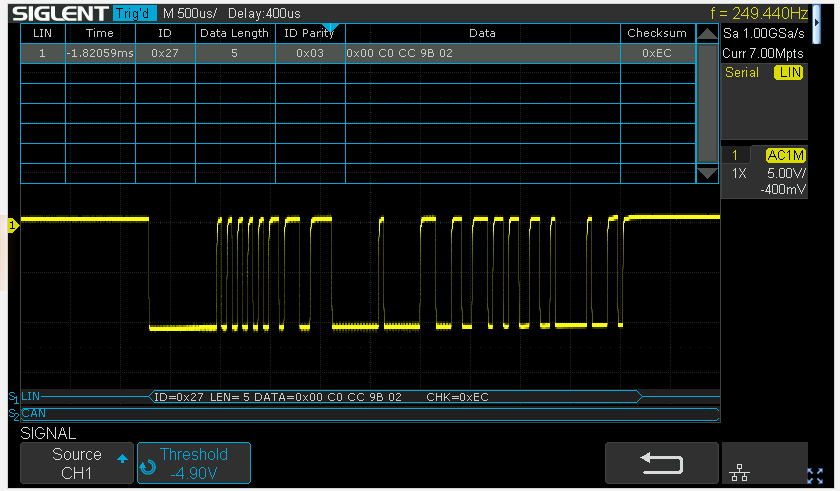The height and width of the screenshot is (491, 840).
Task: Click the Sa 1.00GSa/s sample rate
Action: click(x=763, y=33)
